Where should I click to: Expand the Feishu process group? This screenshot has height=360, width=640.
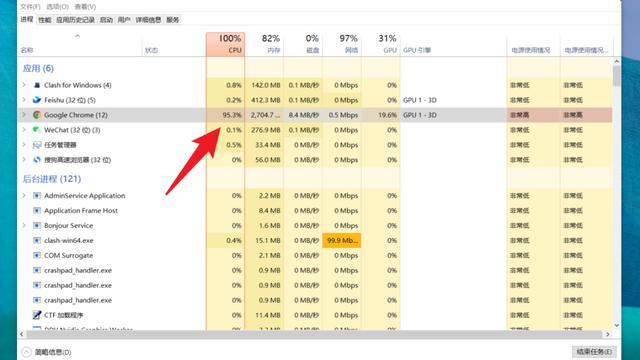[x=24, y=100]
